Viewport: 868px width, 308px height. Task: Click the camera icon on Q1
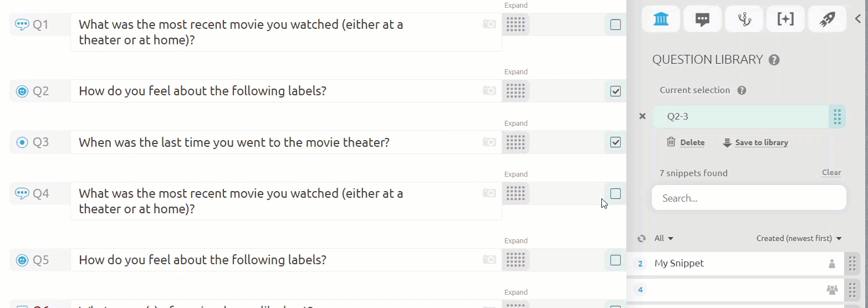pyautogui.click(x=489, y=24)
